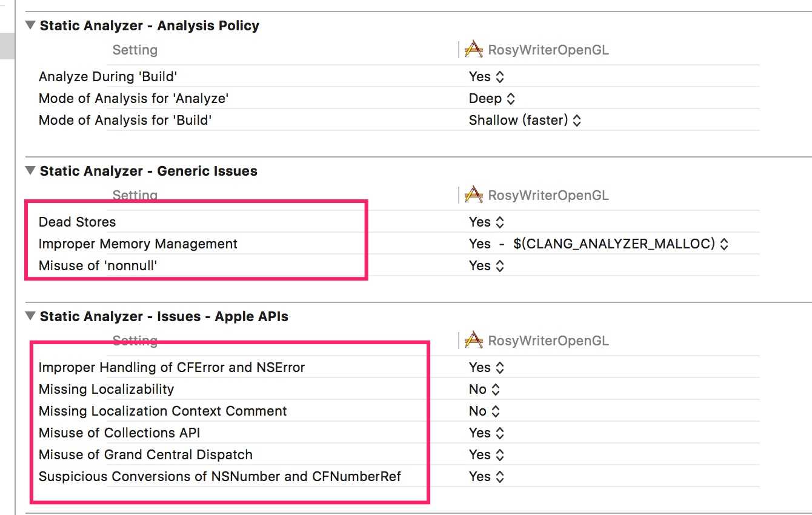Viewport: 812px width, 515px height.
Task: Click the RosyWriterOpenGL target icon under Analysis Policy
Action: point(474,50)
